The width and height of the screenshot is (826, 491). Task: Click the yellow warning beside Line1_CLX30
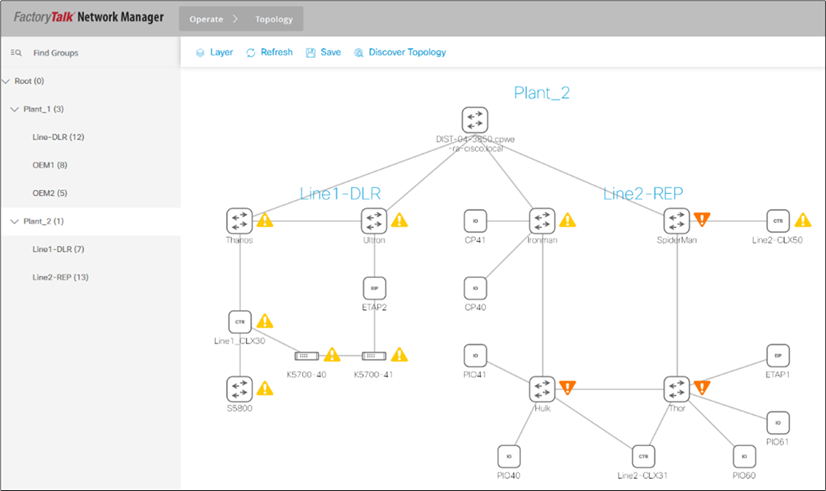pos(265,321)
